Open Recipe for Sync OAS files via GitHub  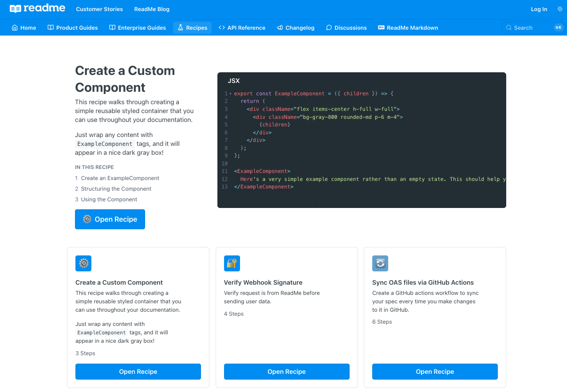(x=435, y=372)
